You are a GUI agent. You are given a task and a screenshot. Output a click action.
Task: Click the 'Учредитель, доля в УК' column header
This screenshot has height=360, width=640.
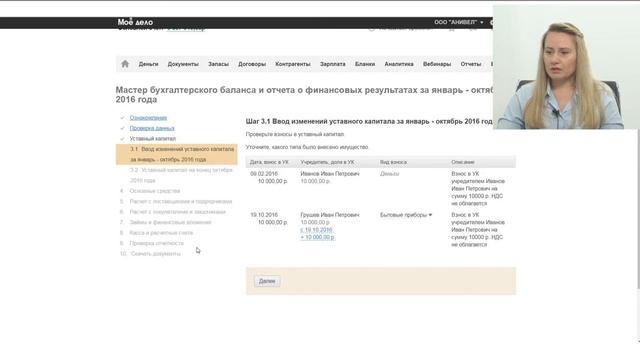pyautogui.click(x=327, y=162)
